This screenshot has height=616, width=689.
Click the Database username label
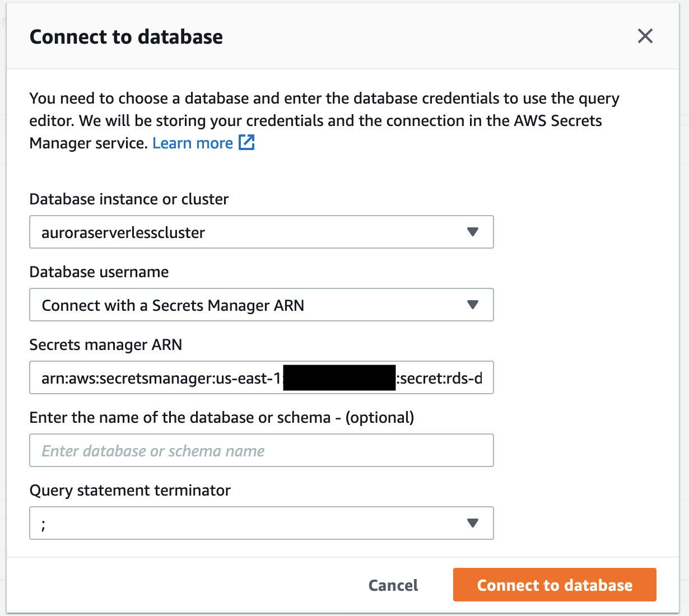[99, 272]
